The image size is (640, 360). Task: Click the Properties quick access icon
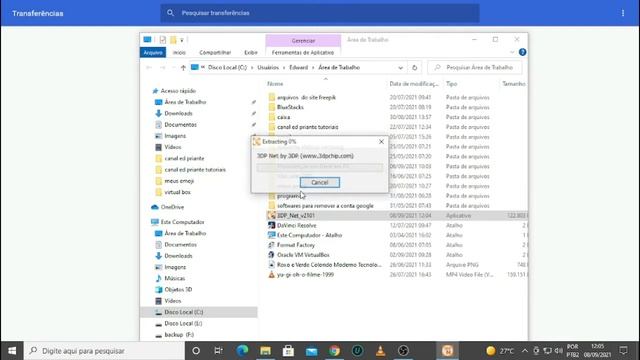click(x=163, y=40)
